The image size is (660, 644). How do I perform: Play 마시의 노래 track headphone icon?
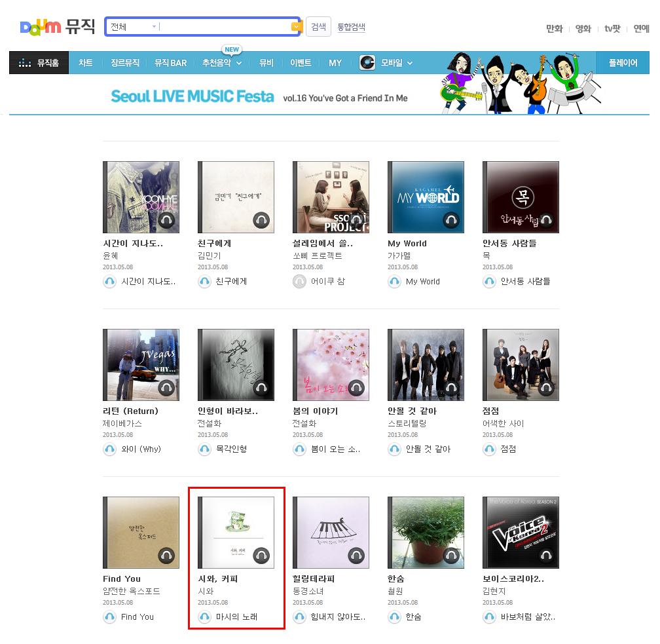click(205, 616)
